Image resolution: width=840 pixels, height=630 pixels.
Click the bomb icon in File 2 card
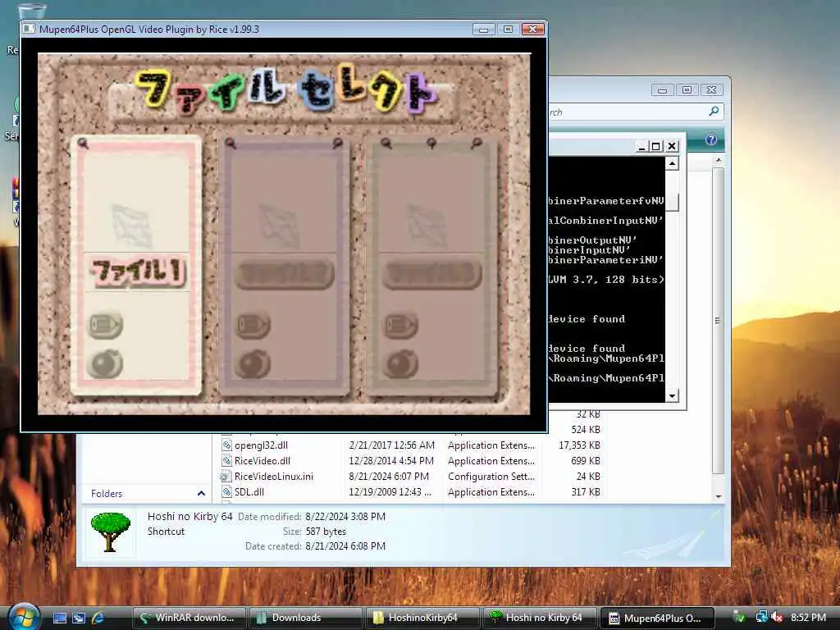coord(253,364)
